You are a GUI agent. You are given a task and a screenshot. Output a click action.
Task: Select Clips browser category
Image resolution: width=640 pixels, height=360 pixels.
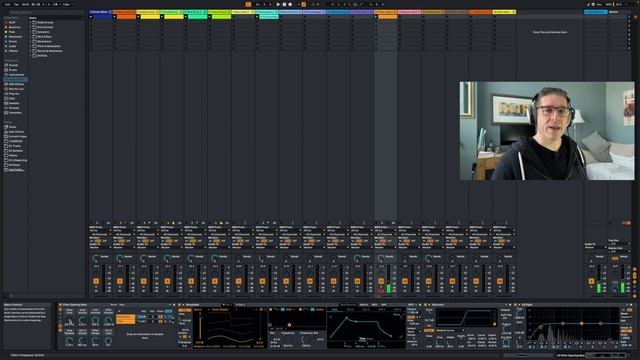pyautogui.click(x=12, y=98)
